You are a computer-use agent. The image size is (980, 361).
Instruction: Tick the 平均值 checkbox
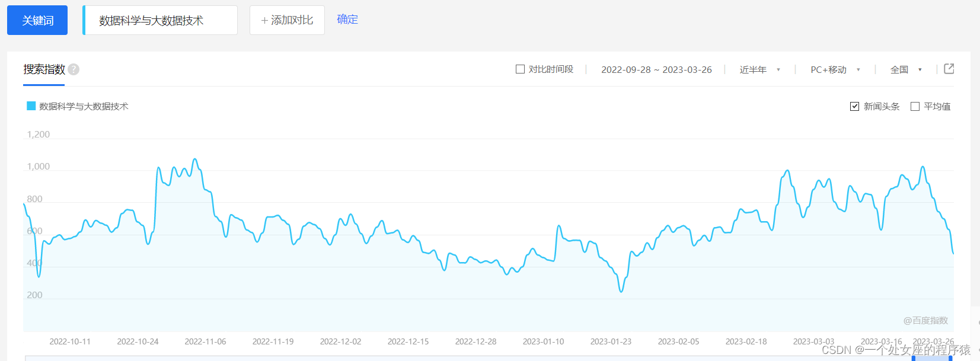point(915,107)
